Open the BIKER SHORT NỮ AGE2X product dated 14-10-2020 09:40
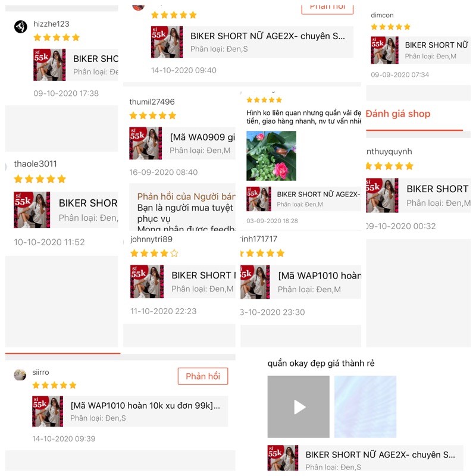 [252, 42]
